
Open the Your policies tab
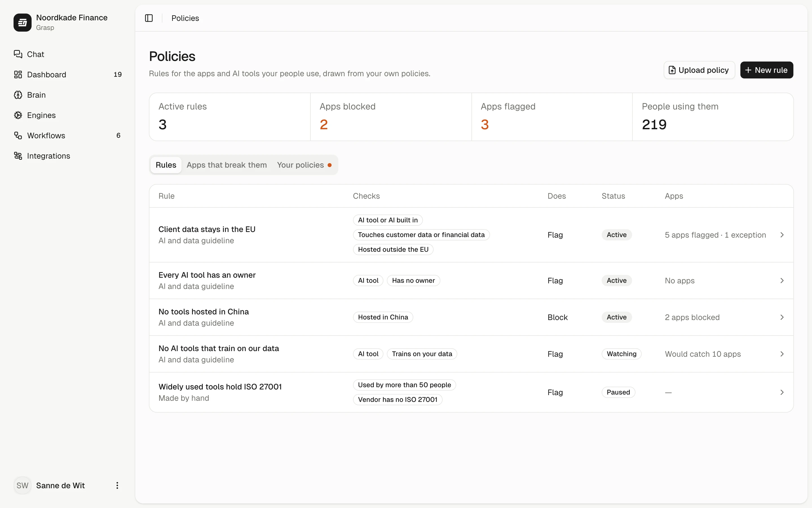(x=304, y=165)
